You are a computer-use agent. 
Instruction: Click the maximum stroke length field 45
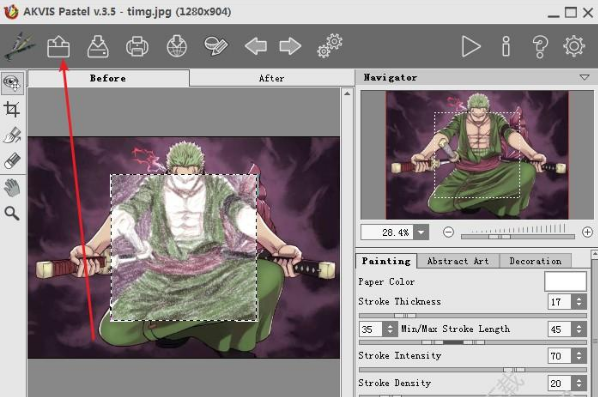click(559, 329)
